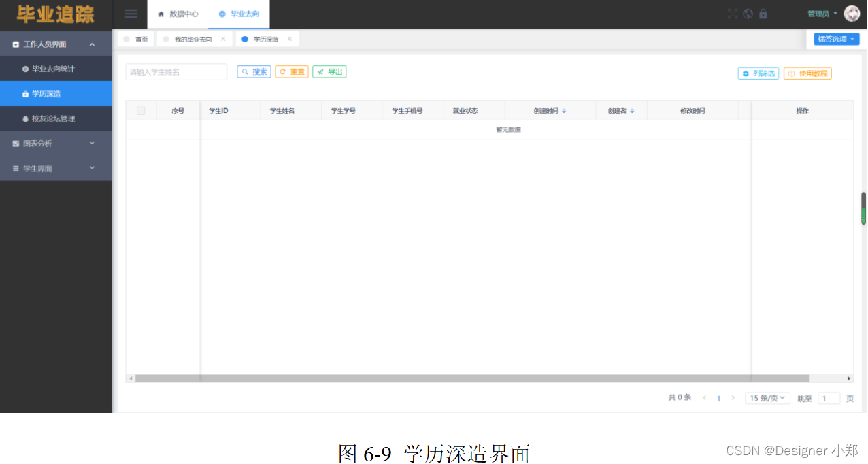Click the page vertical scrollbar thumb

[864, 208]
